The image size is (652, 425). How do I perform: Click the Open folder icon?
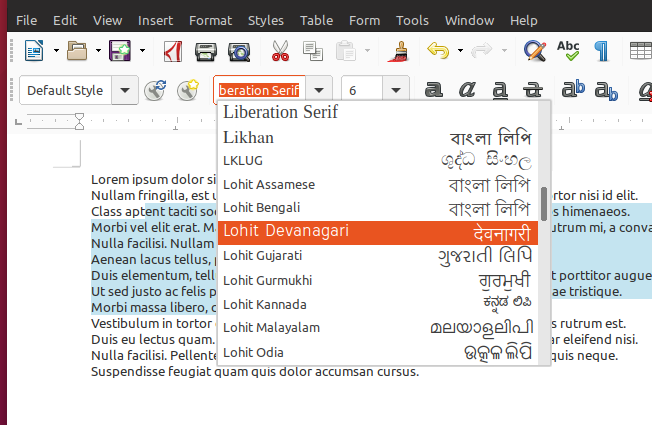click(x=77, y=51)
